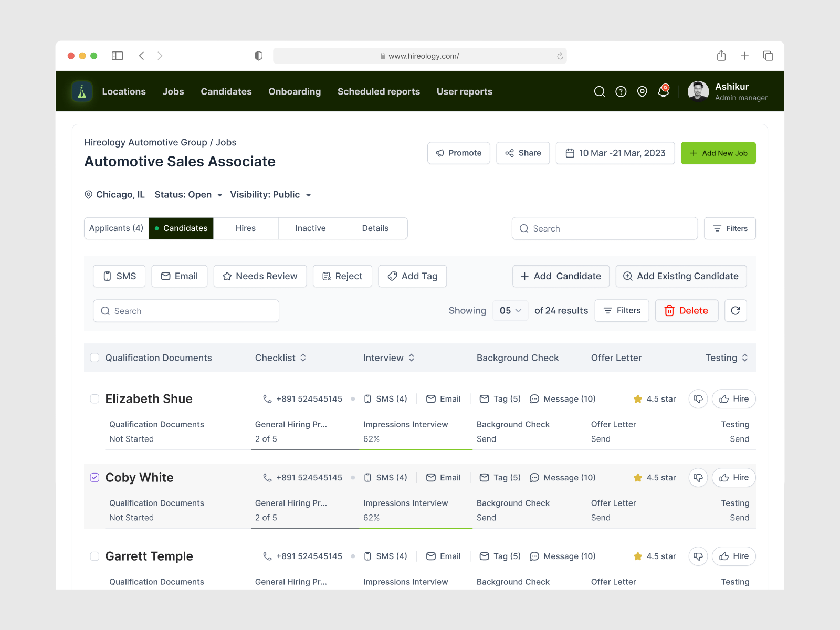The width and height of the screenshot is (840, 630).
Task: Click the location pin icon in the navbar
Action: pyautogui.click(x=642, y=91)
